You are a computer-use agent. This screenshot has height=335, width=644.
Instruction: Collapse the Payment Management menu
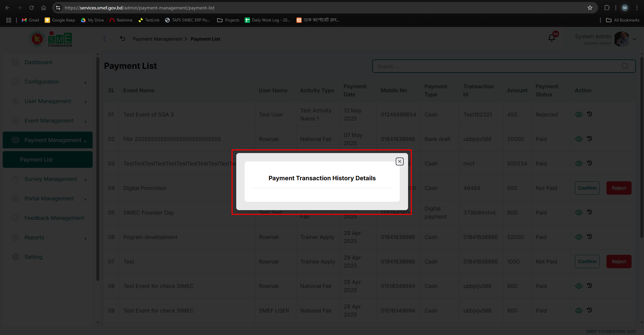click(x=48, y=140)
